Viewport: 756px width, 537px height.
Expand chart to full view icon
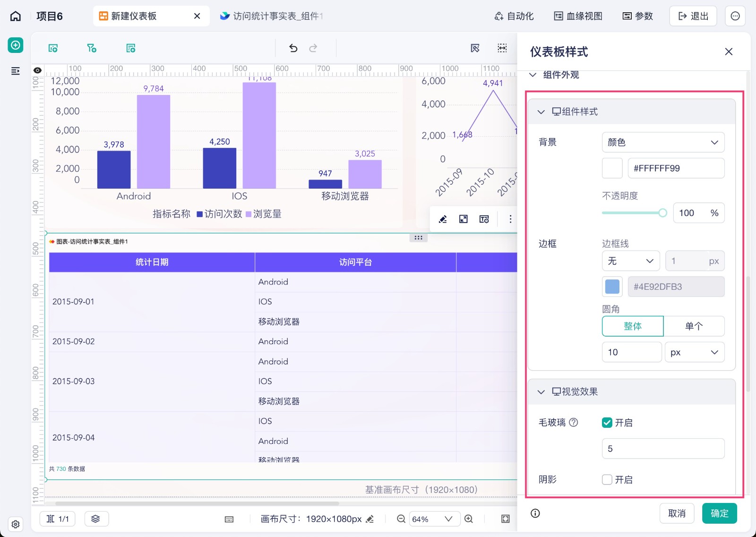pos(464,219)
